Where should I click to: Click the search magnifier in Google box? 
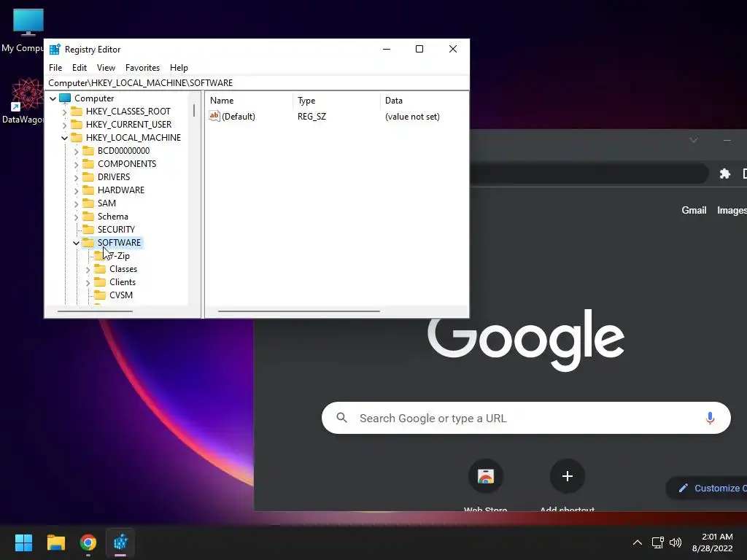pos(341,418)
